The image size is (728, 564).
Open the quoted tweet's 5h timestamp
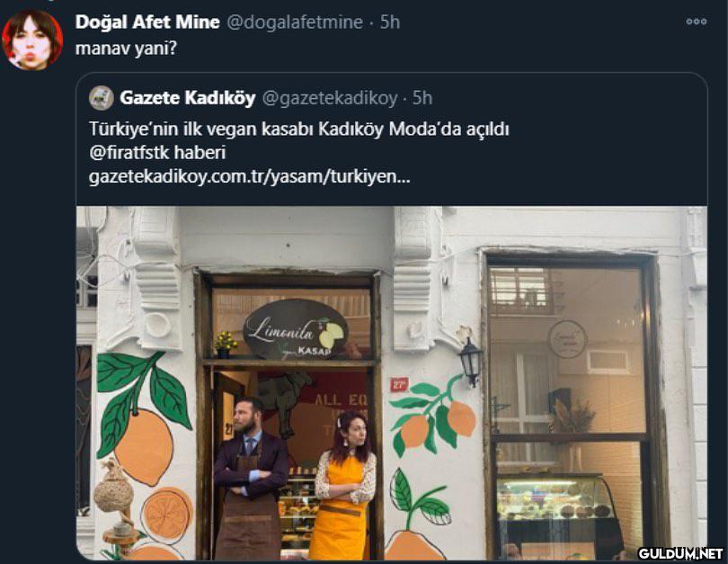tap(422, 98)
